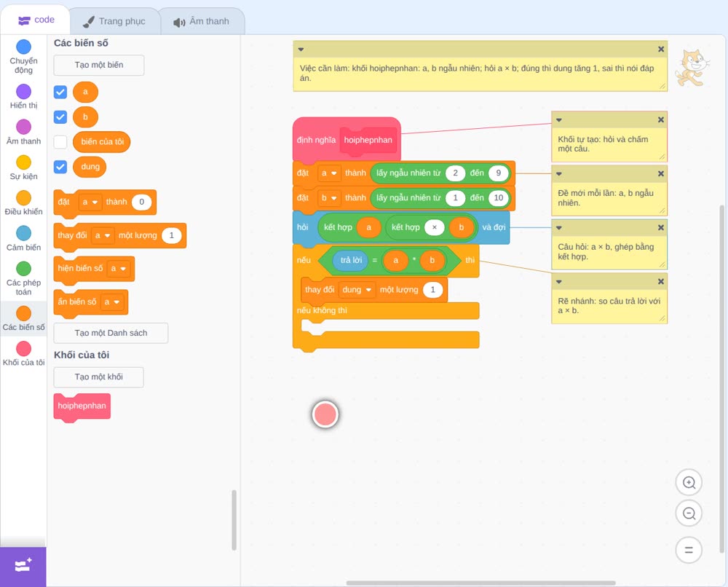Zoom out of the workspace
This screenshot has height=587, width=728.
[x=689, y=513]
